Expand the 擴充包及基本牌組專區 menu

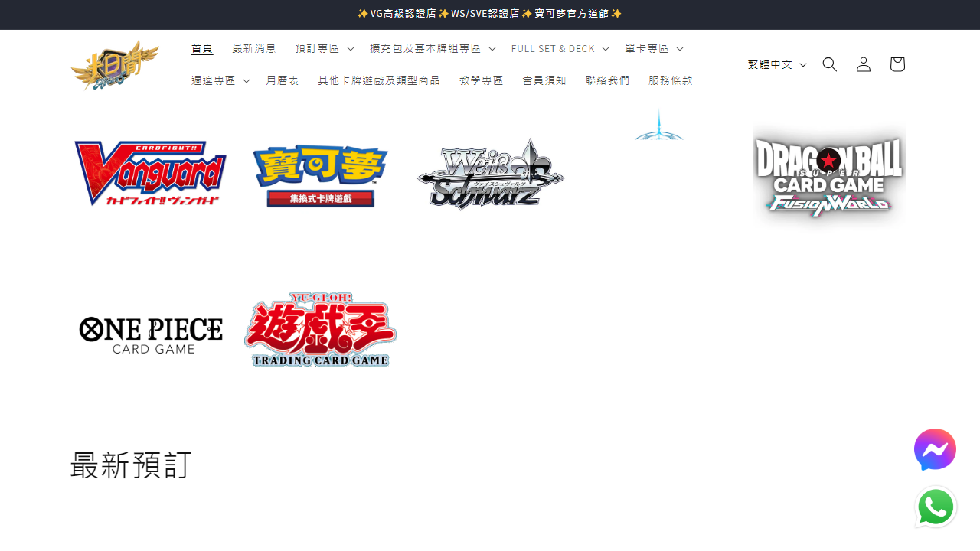(433, 48)
